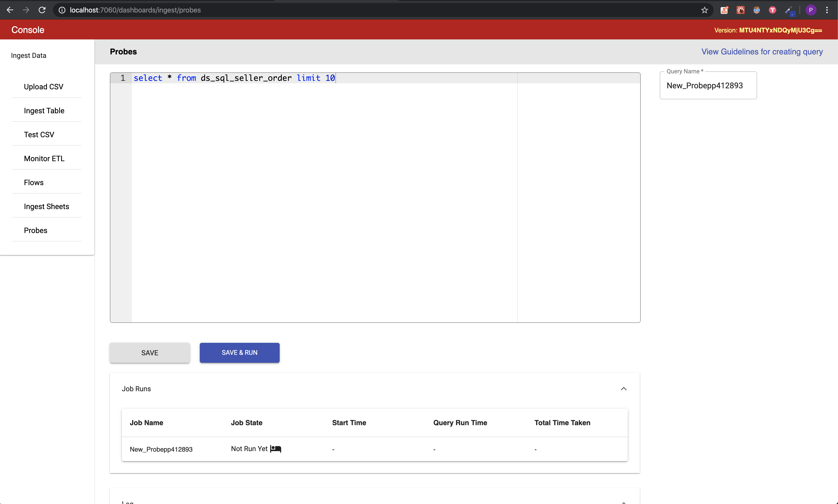Select the browser back navigation arrow
The height and width of the screenshot is (504, 838).
tap(10, 10)
